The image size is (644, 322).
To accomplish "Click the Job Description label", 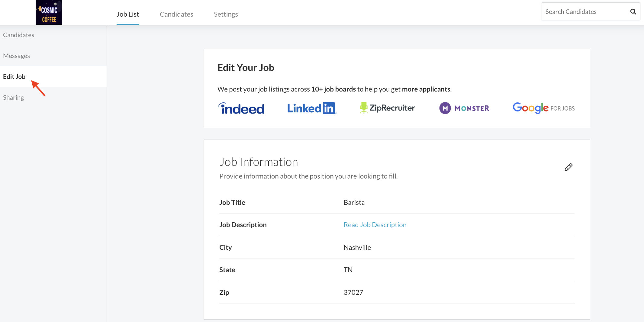I will point(243,225).
